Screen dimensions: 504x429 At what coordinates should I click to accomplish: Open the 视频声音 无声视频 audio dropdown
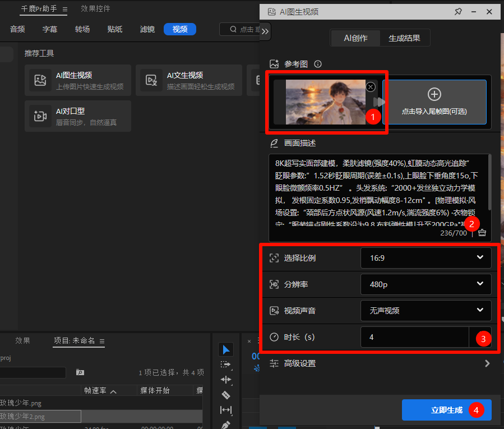(426, 310)
